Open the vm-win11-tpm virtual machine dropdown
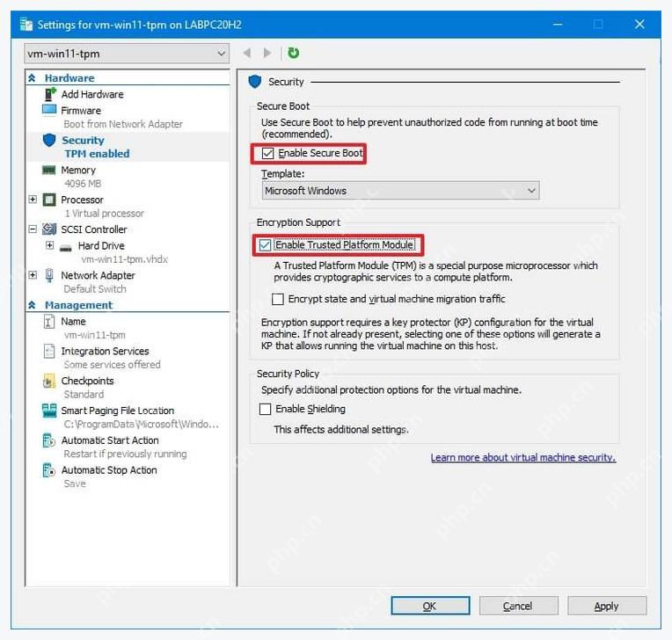The width and height of the screenshot is (672, 640). point(127,54)
